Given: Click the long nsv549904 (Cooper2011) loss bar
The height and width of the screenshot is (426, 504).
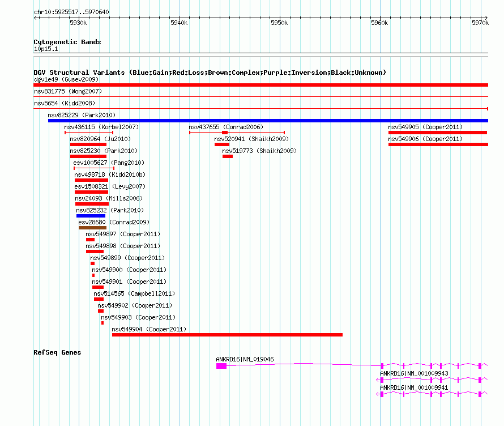Looking at the screenshot, I should [227, 335].
